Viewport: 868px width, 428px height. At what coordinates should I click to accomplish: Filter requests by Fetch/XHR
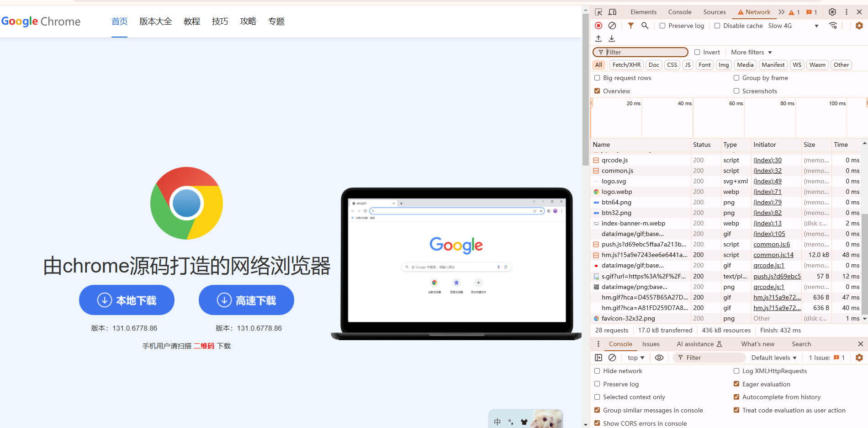tap(626, 65)
